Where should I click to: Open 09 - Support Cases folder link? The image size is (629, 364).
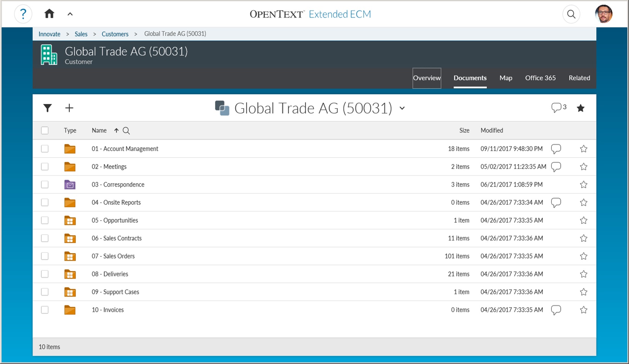tap(116, 292)
